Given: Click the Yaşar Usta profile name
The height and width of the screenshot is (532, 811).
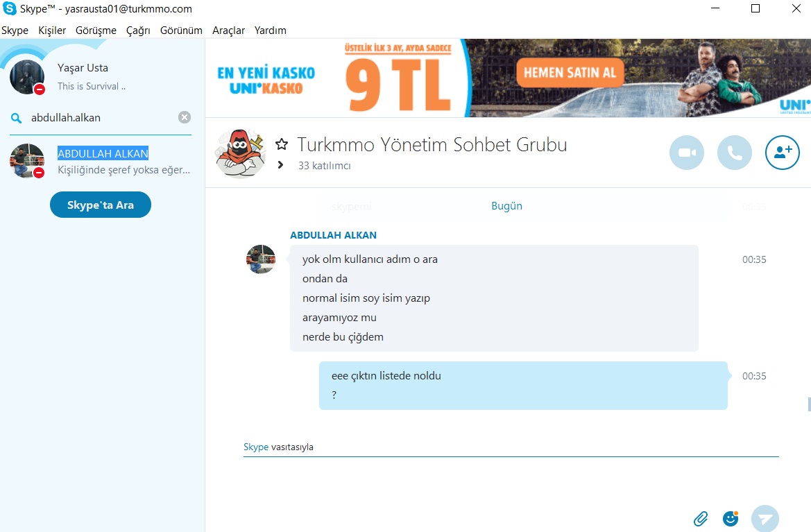Looking at the screenshot, I should [x=83, y=68].
